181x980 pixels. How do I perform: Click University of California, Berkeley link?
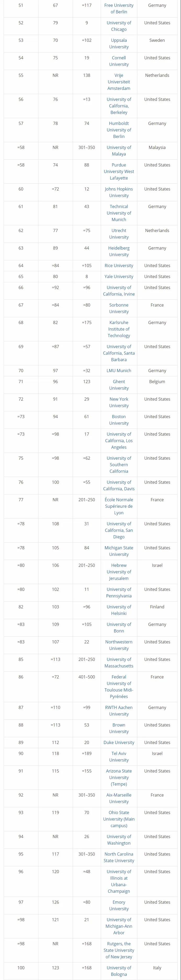119,106
